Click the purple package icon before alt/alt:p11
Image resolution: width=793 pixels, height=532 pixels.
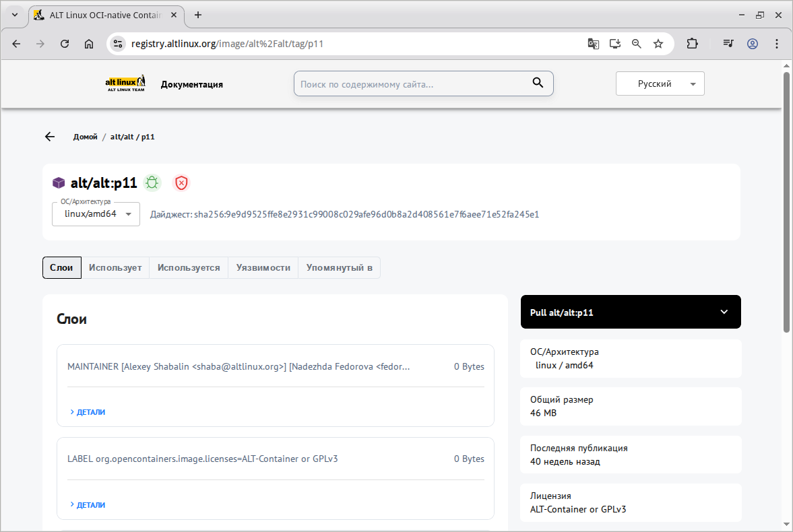pos(59,182)
